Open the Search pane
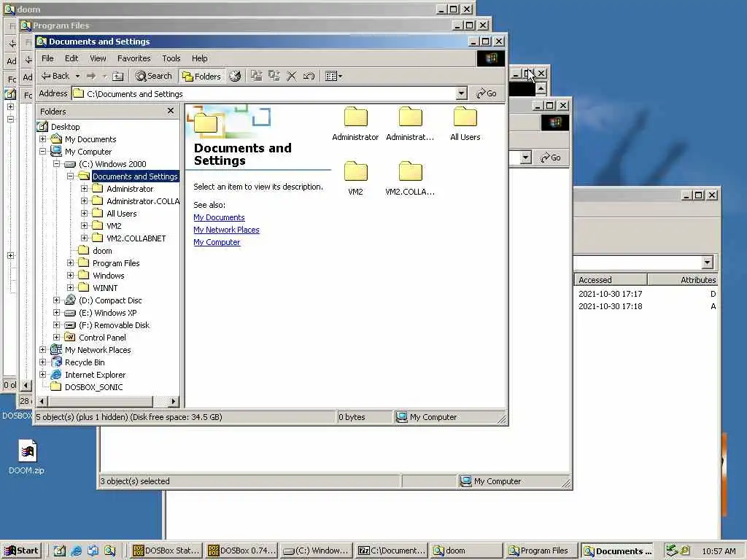Screen dimensions: 747x560 pos(153,76)
